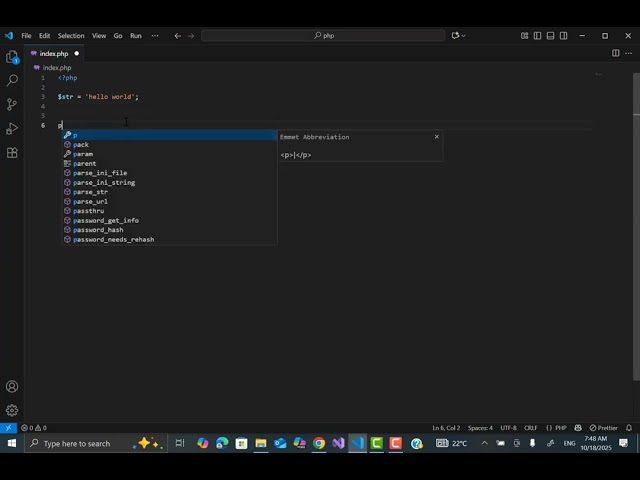
Task: Open the Run menu
Action: point(136,36)
